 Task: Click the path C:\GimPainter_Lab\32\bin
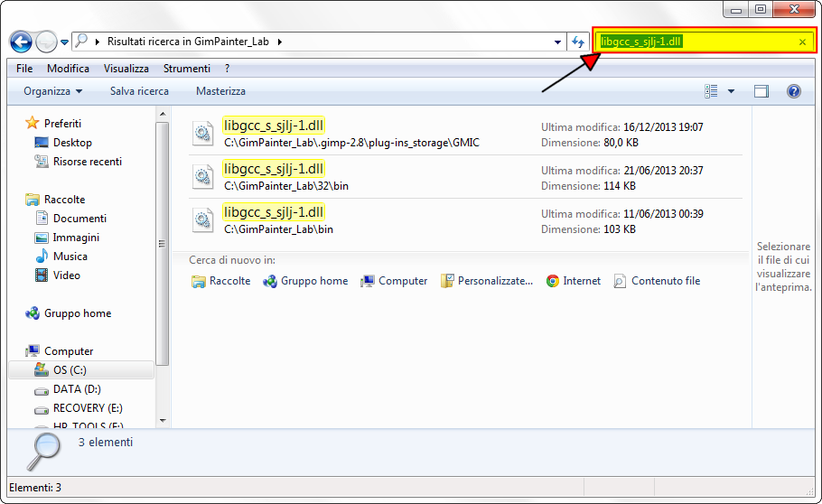286,186
